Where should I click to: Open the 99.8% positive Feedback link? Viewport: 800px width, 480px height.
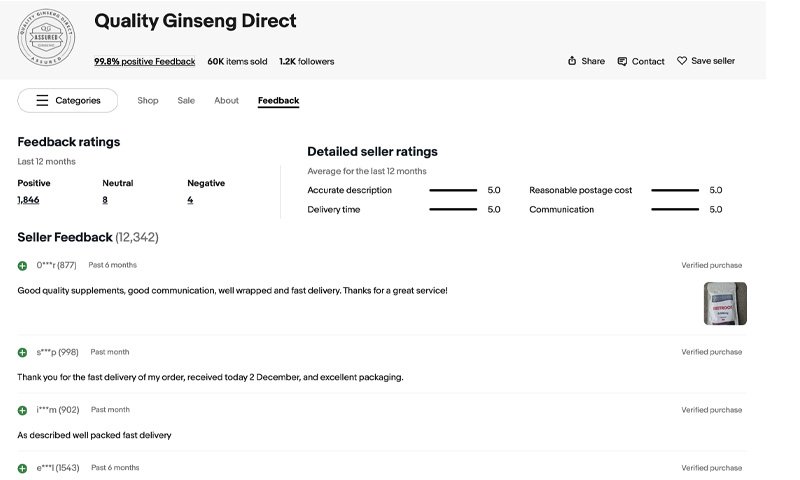pyautogui.click(x=145, y=61)
